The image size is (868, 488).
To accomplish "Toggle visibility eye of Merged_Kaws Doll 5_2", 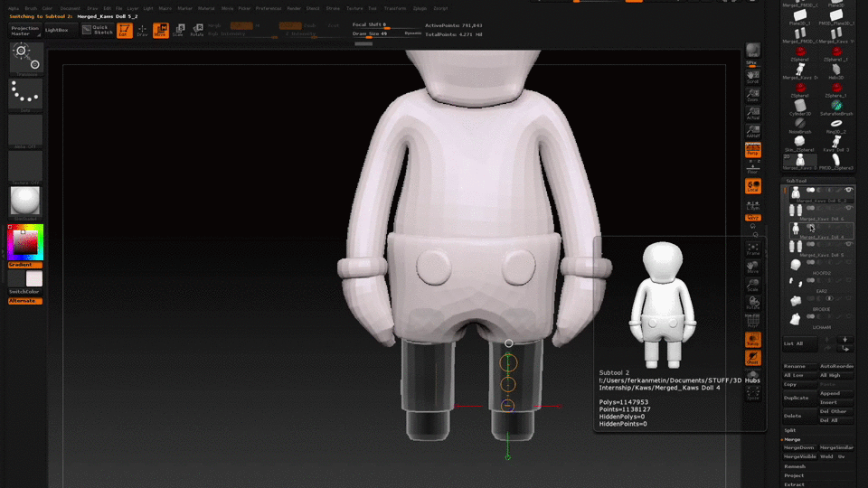I will tap(848, 191).
